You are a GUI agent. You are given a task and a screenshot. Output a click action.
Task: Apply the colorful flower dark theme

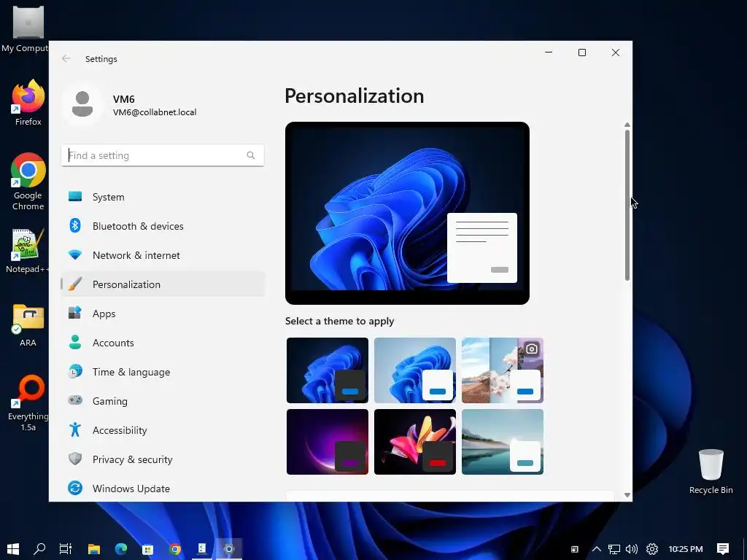pyautogui.click(x=415, y=441)
